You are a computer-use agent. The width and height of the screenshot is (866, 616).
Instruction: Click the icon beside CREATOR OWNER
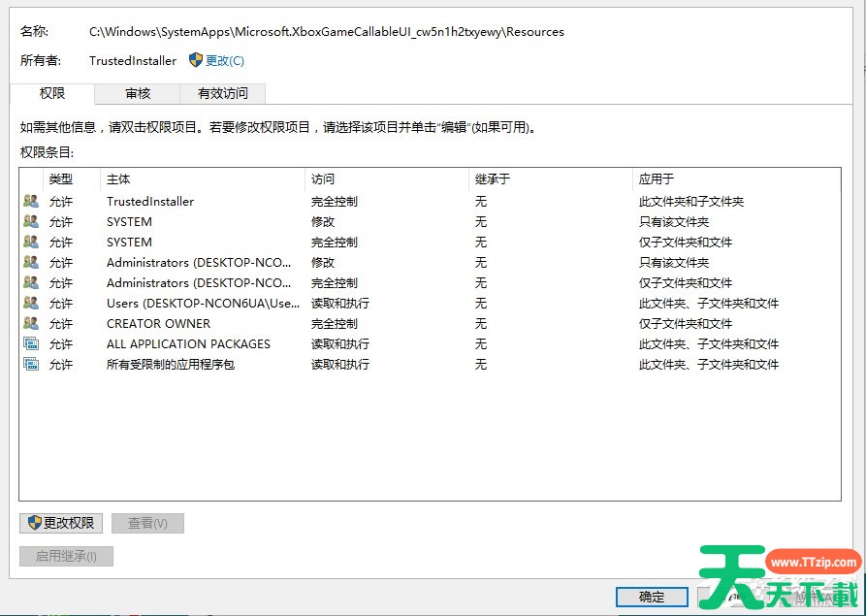click(x=31, y=324)
